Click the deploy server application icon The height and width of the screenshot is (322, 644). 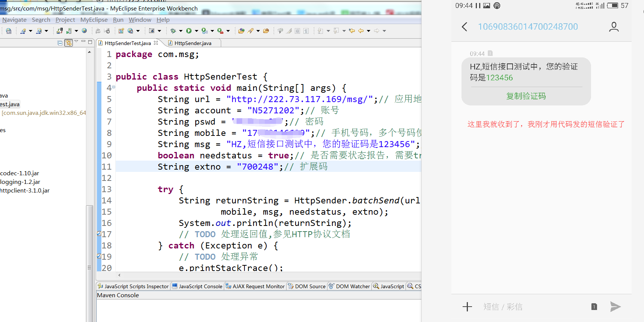coord(60,31)
